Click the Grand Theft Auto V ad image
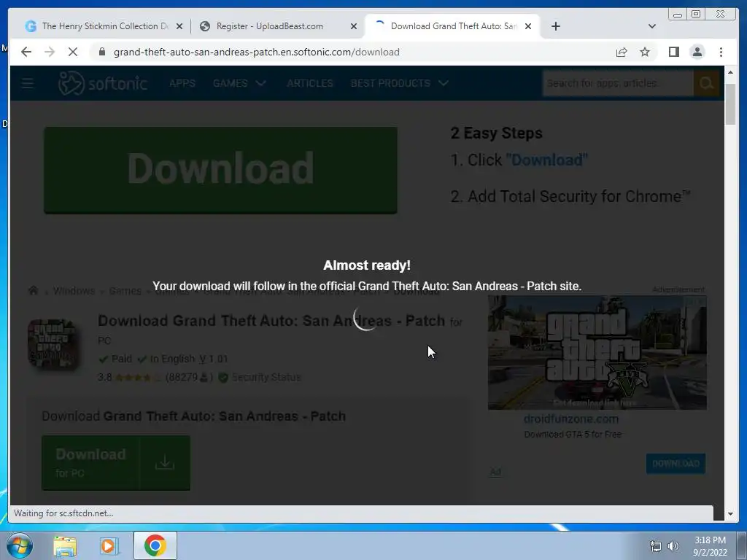Image resolution: width=747 pixels, height=560 pixels. tap(597, 352)
